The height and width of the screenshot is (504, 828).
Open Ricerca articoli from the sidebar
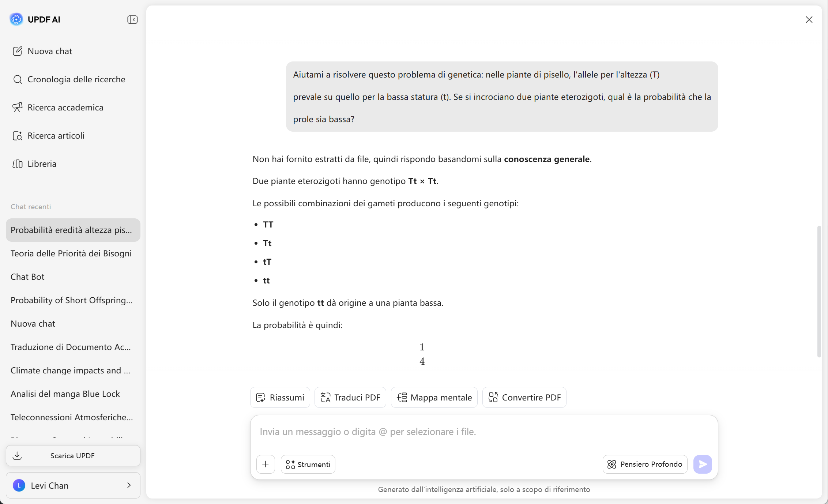56,136
